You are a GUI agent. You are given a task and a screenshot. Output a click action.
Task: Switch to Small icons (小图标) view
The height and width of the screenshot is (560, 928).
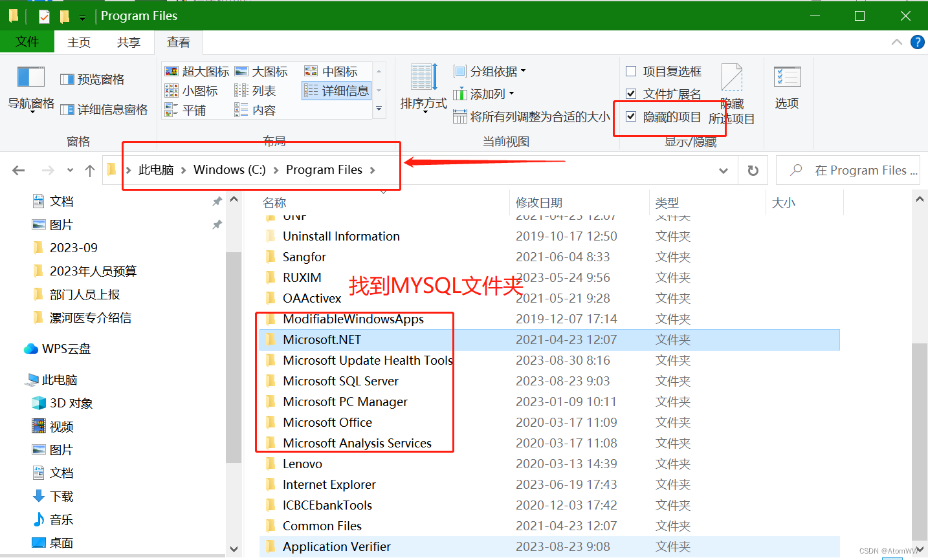tap(192, 91)
